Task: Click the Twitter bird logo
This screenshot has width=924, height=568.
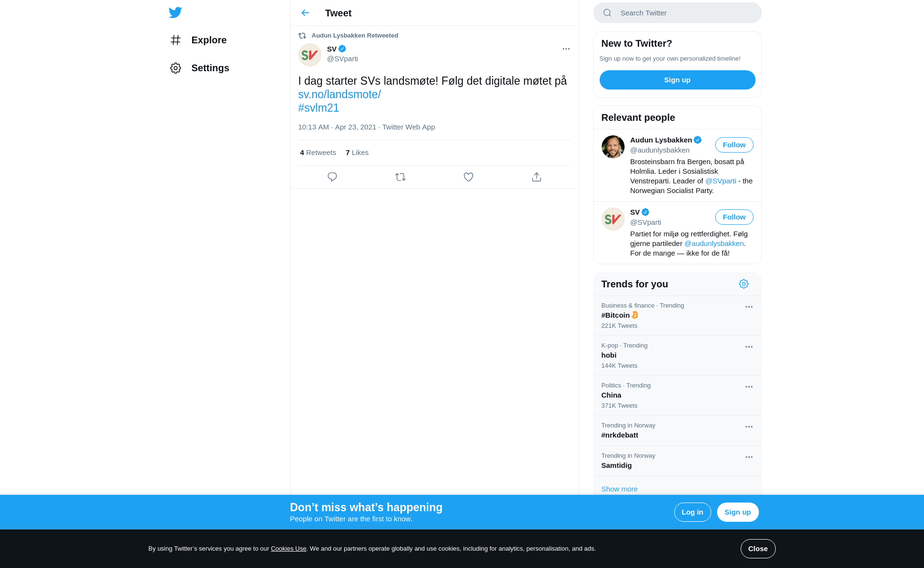Action: (175, 13)
